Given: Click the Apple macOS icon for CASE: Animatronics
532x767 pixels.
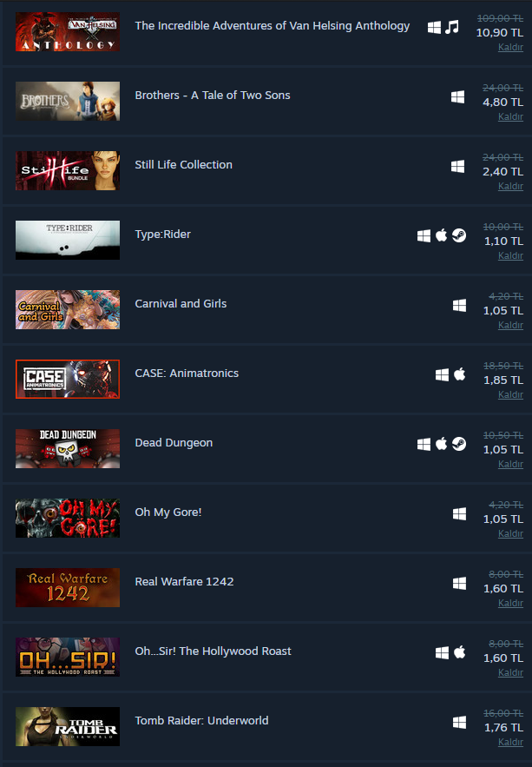Looking at the screenshot, I should click(x=460, y=374).
